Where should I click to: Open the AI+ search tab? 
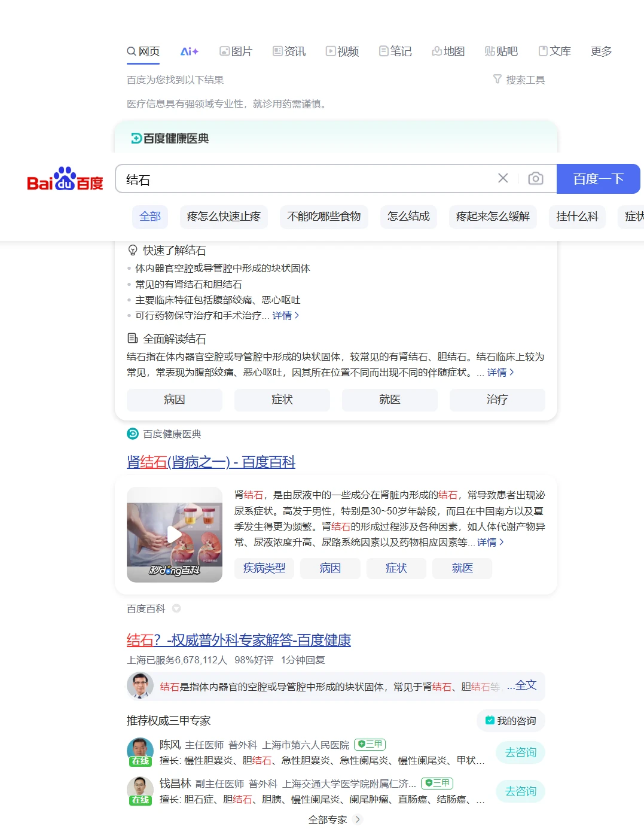coord(189,51)
